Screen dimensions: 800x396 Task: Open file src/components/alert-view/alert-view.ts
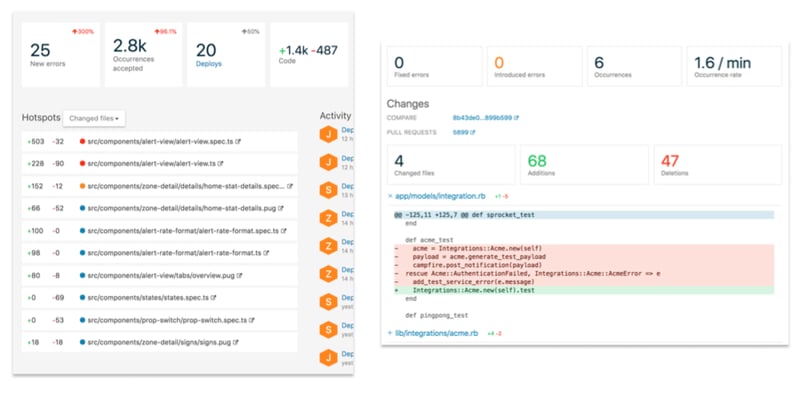point(152,164)
